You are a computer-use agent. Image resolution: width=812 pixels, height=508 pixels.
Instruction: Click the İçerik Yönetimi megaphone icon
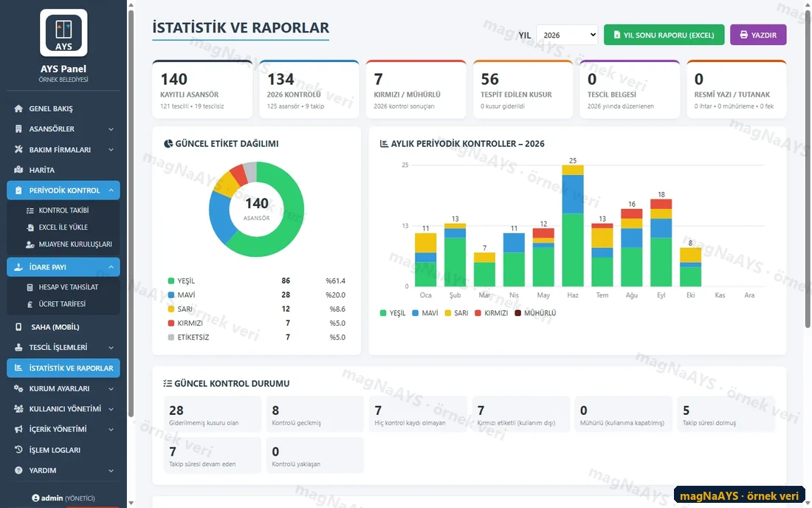click(x=18, y=429)
